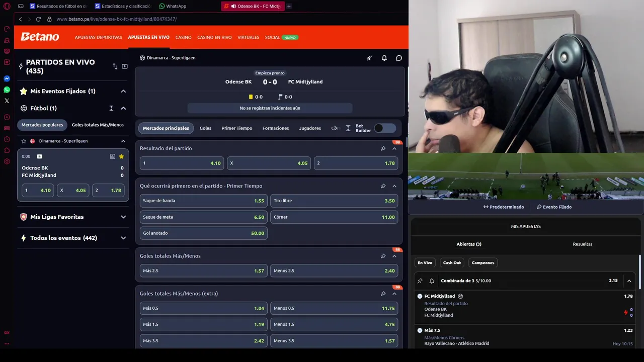The height and width of the screenshot is (362, 644).
Task: Pin the Combinada de 3 bet
Action: (x=420, y=281)
